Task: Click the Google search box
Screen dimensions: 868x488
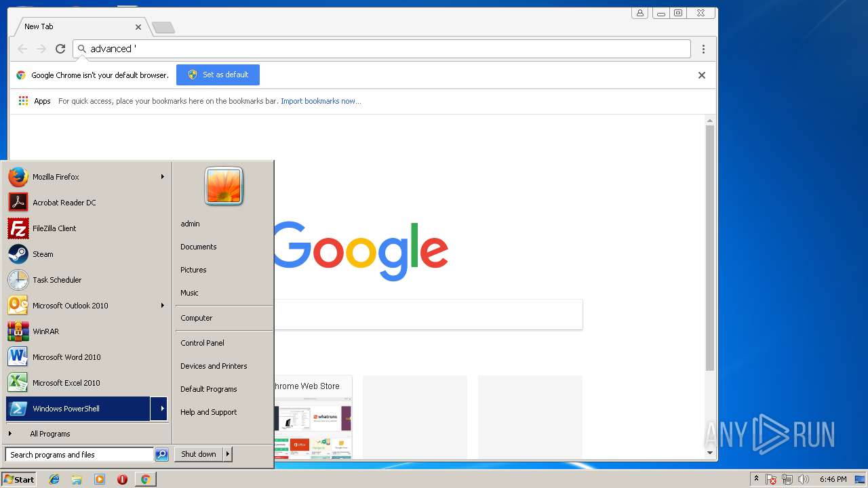Action: pyautogui.click(x=427, y=314)
